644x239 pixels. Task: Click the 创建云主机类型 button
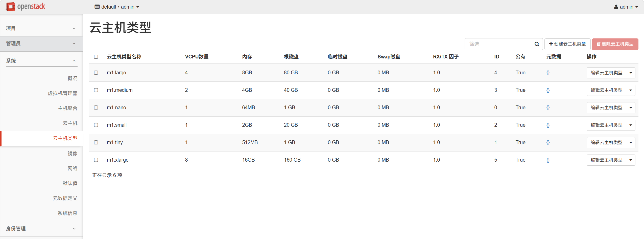coord(567,44)
